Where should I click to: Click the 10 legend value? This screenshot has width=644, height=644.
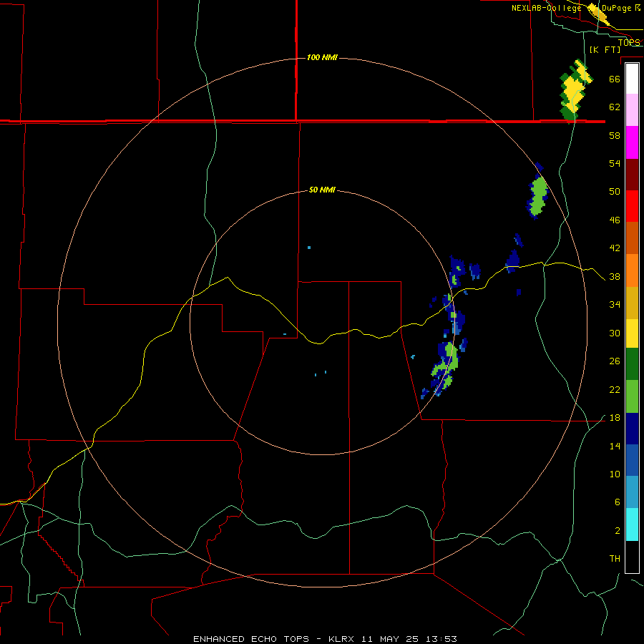(615, 474)
